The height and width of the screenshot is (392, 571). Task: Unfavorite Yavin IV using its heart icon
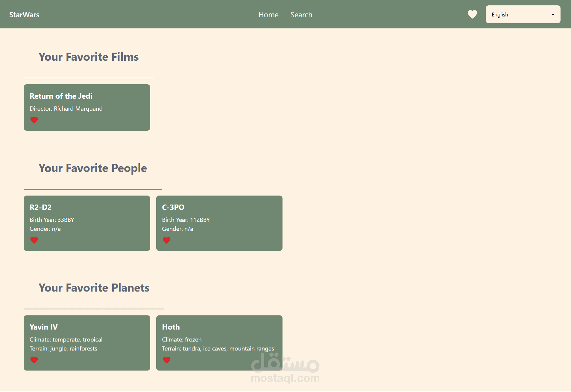(34, 360)
